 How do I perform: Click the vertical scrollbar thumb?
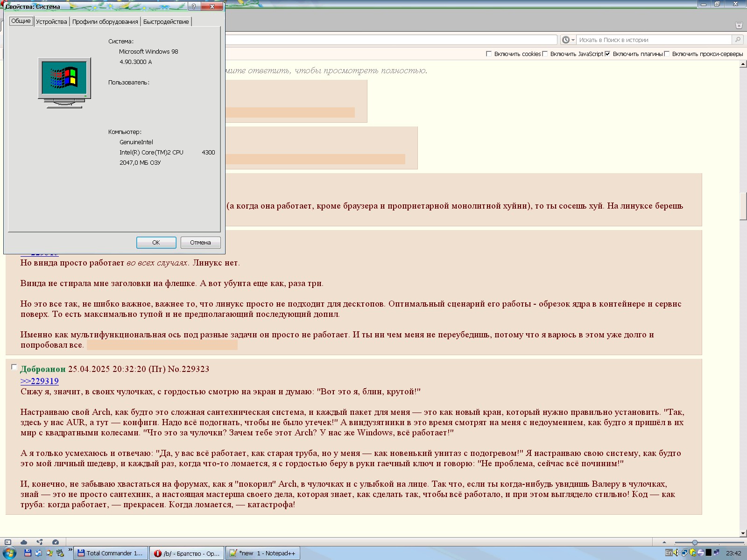pos(743,206)
